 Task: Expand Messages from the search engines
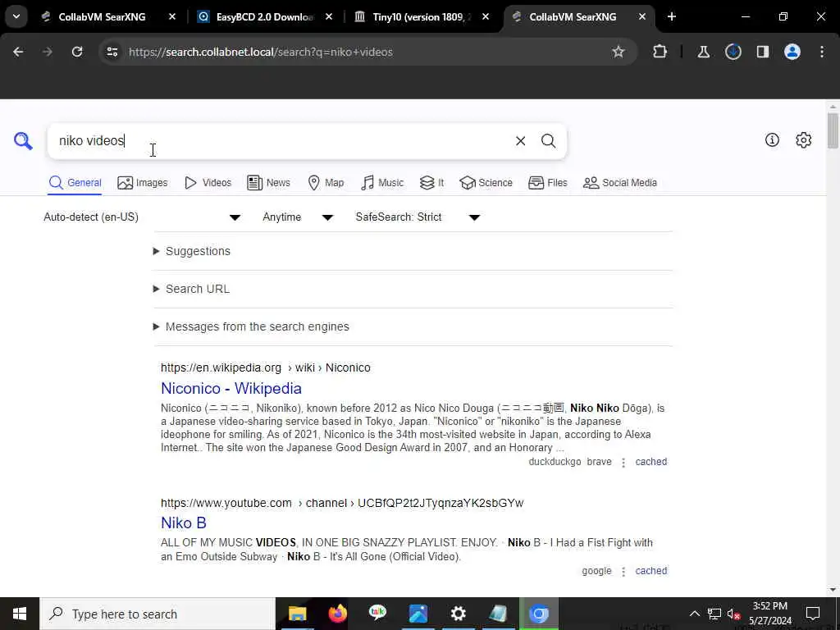[251, 326]
